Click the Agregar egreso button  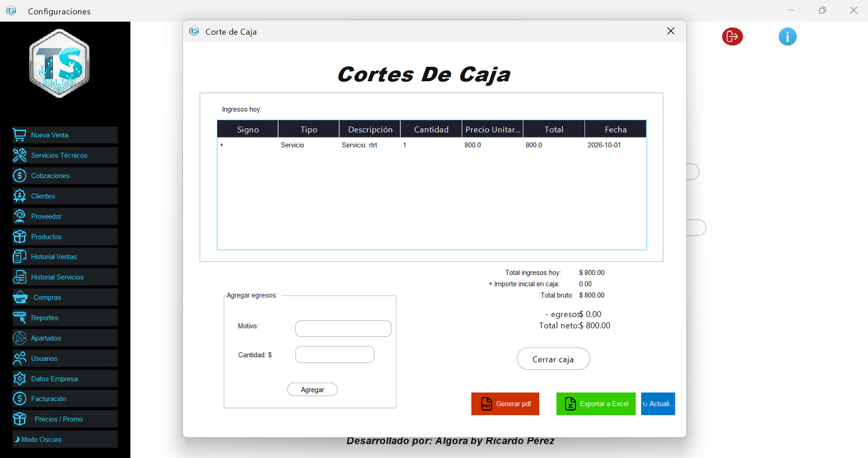point(312,390)
